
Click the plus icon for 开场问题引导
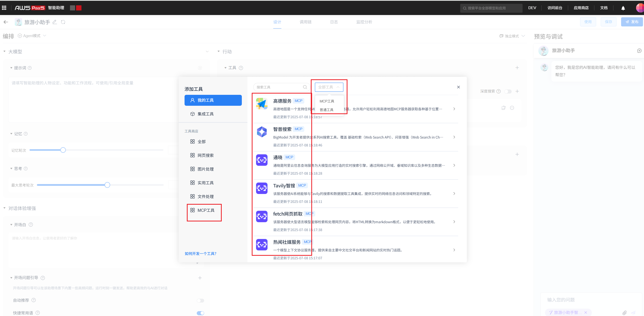click(200, 278)
